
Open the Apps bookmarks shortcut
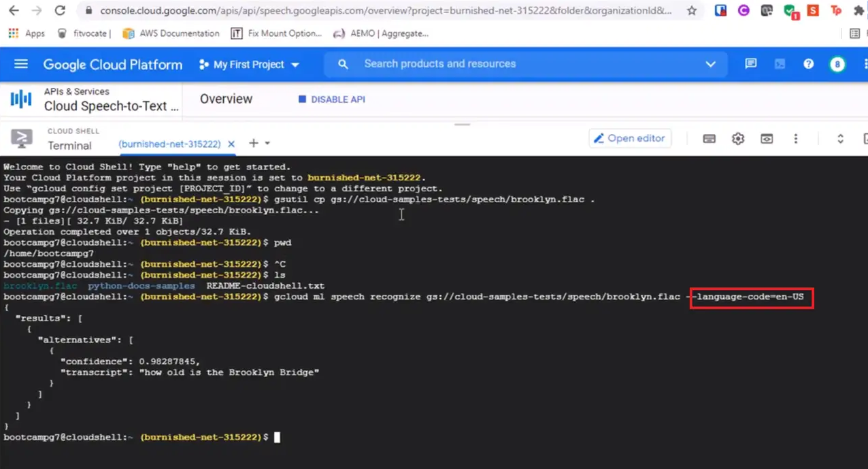pos(27,33)
